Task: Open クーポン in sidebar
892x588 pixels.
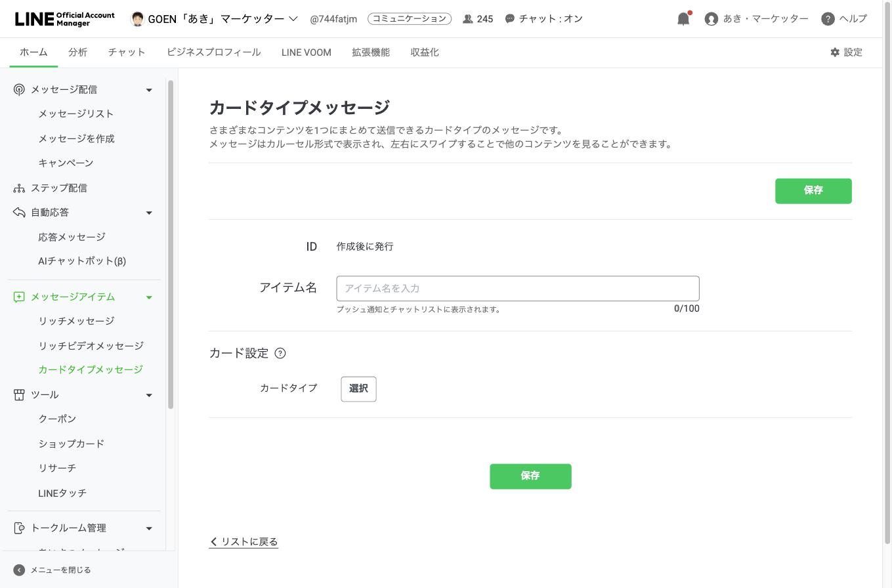Action: click(x=57, y=419)
